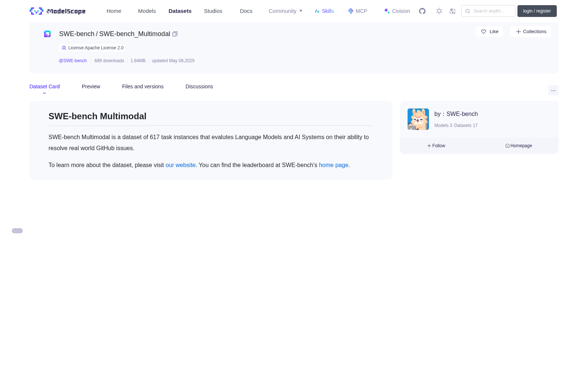
Task: Go to Home in top navigation
Action: pyautogui.click(x=114, y=11)
